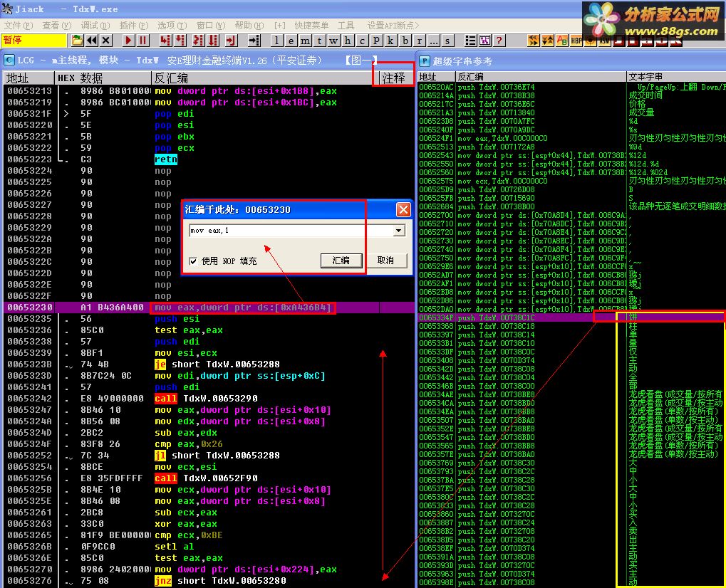Open the 窗口(W) menu

coord(211,26)
